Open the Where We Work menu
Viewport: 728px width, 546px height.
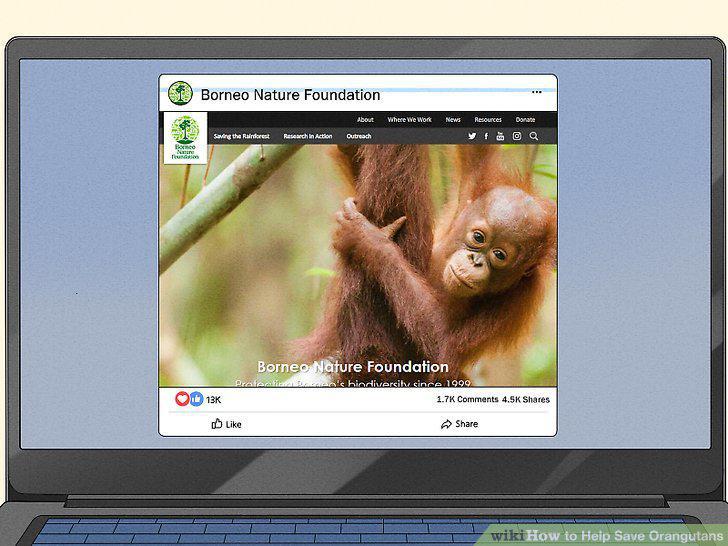[x=410, y=120]
